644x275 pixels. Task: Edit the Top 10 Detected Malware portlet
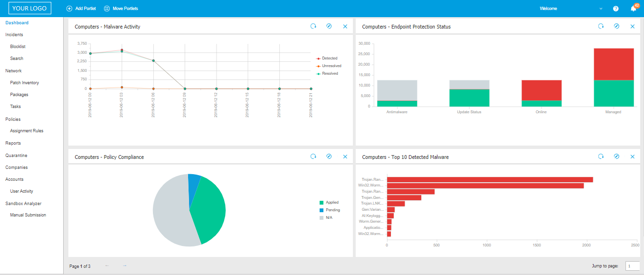tap(616, 157)
